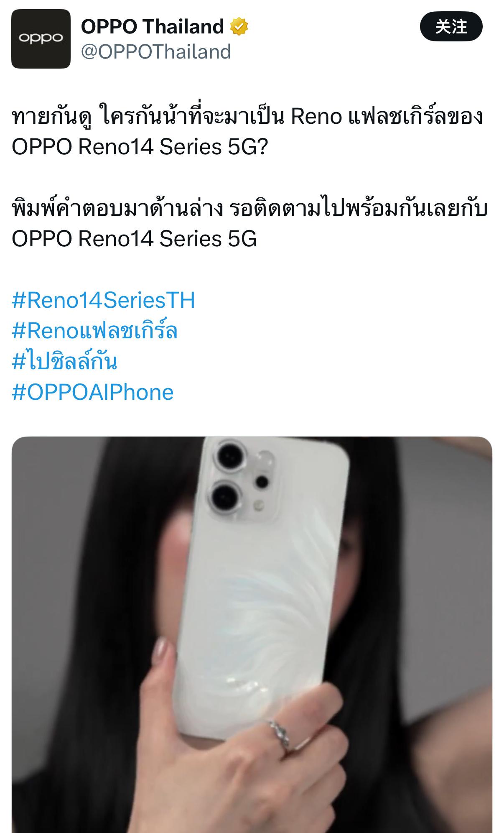Open the OPPO Thailand profile avatar
The height and width of the screenshot is (833, 504).
pos(41,39)
